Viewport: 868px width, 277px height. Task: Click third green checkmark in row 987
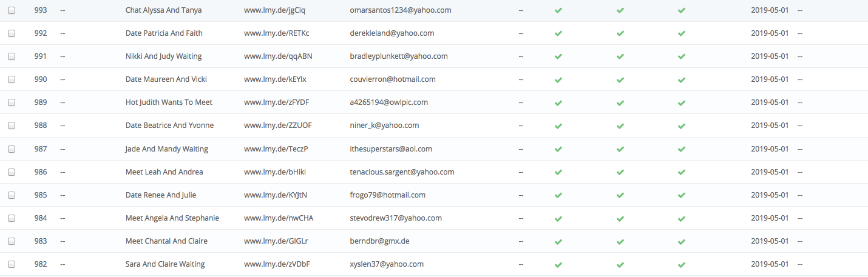682,149
